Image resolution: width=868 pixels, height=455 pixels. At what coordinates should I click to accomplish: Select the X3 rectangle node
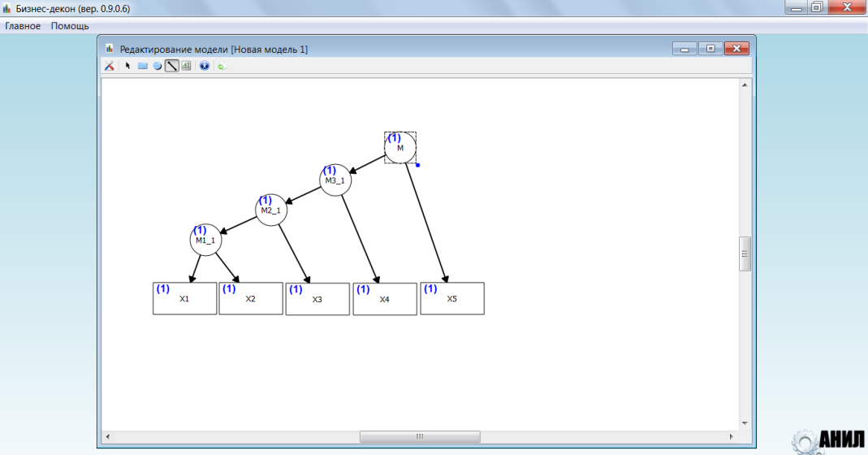tap(317, 299)
